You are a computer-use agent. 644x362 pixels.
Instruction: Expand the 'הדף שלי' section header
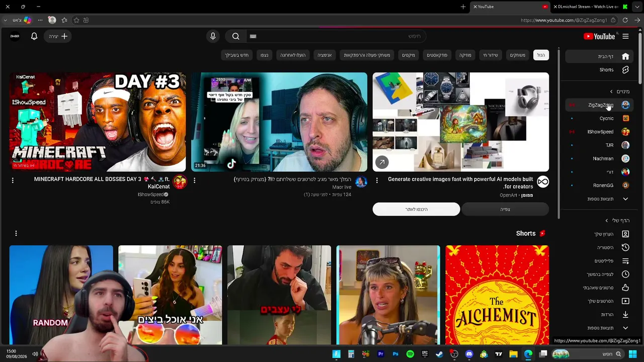pyautogui.click(x=617, y=221)
